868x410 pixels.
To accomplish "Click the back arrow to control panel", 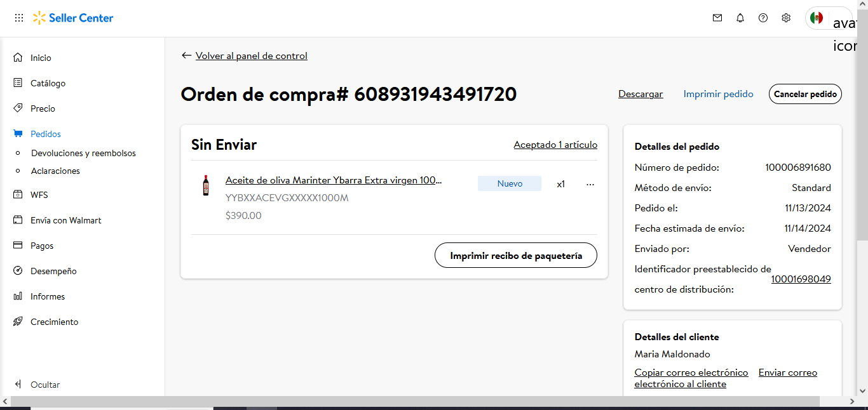I will [x=186, y=56].
